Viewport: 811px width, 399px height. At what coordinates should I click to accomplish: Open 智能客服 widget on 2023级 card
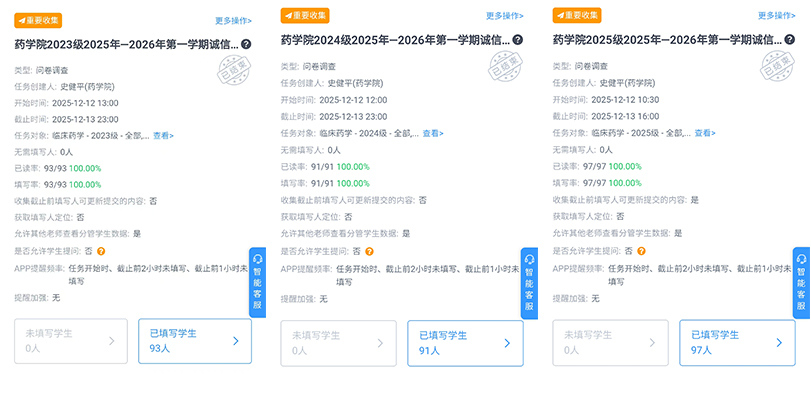[258, 283]
